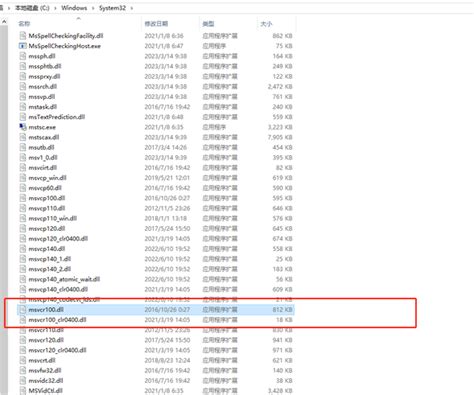
Task: Click the sort arrow above the 名称 column
Action: point(79,19)
